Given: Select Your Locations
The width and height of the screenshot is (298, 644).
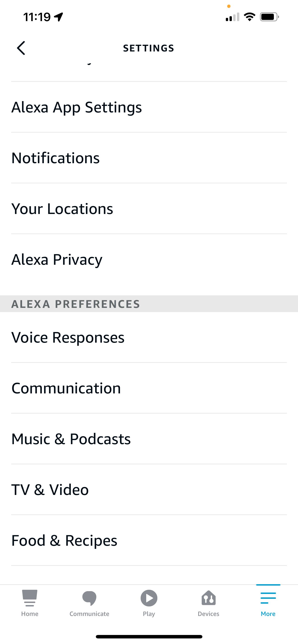Looking at the screenshot, I should [62, 209].
